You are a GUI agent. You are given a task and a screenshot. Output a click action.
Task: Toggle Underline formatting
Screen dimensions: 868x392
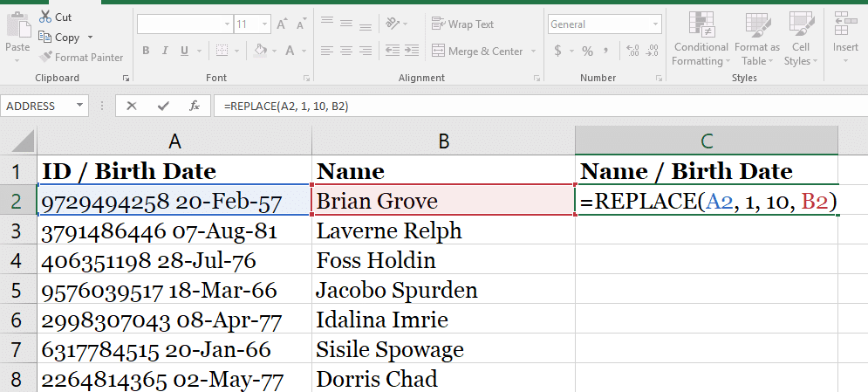(x=184, y=51)
